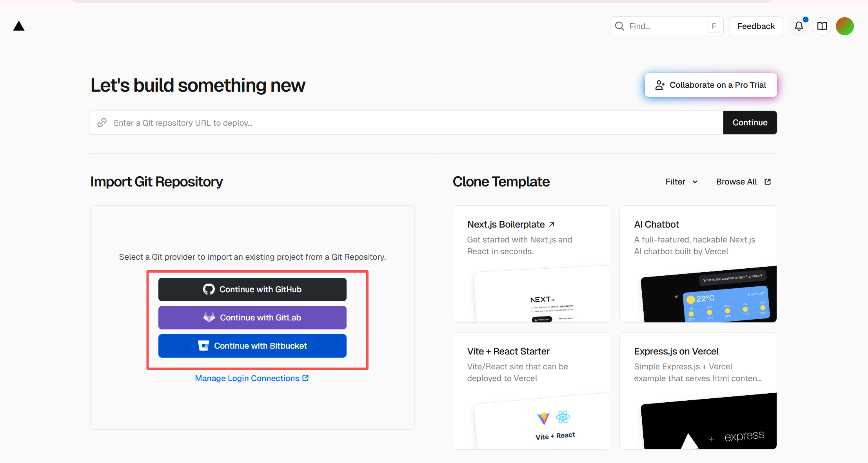Open the Feedback button

pyautogui.click(x=756, y=26)
